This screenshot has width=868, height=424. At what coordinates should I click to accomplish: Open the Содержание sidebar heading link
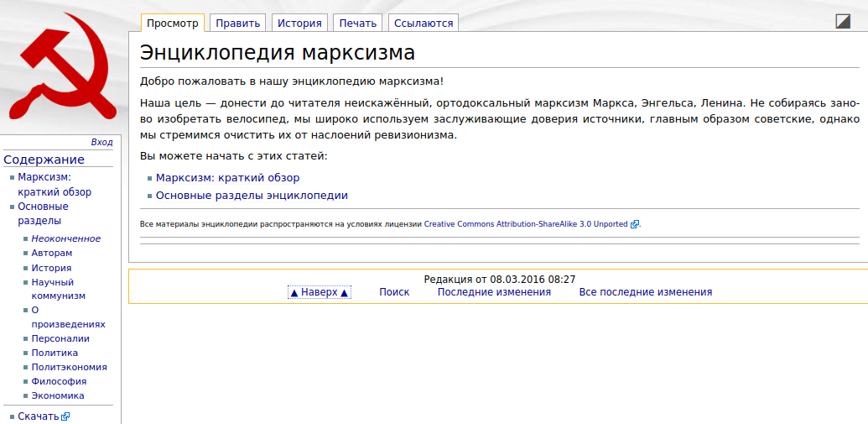pos(44,160)
